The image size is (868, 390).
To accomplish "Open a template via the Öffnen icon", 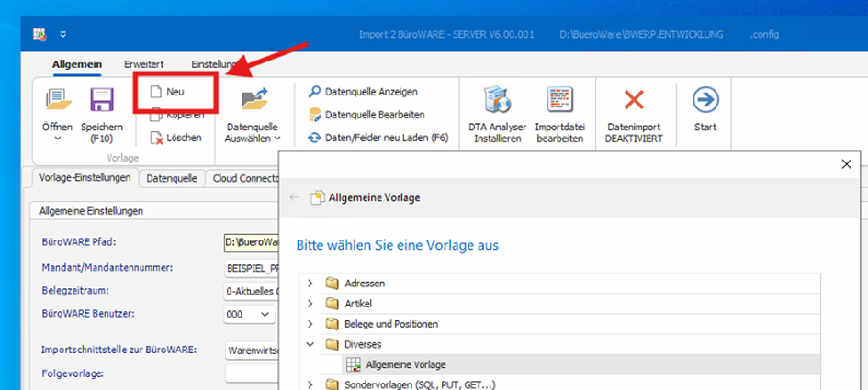I will 58,100.
